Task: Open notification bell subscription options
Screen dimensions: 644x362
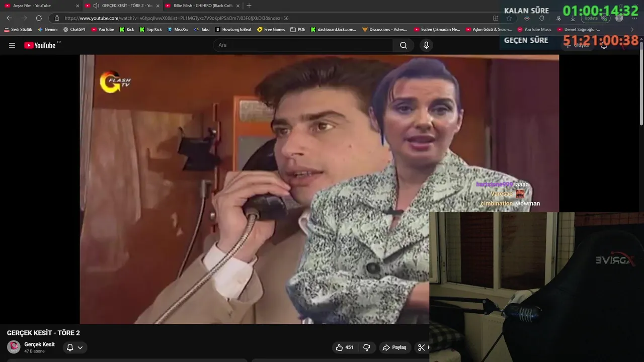Action: (x=74, y=347)
